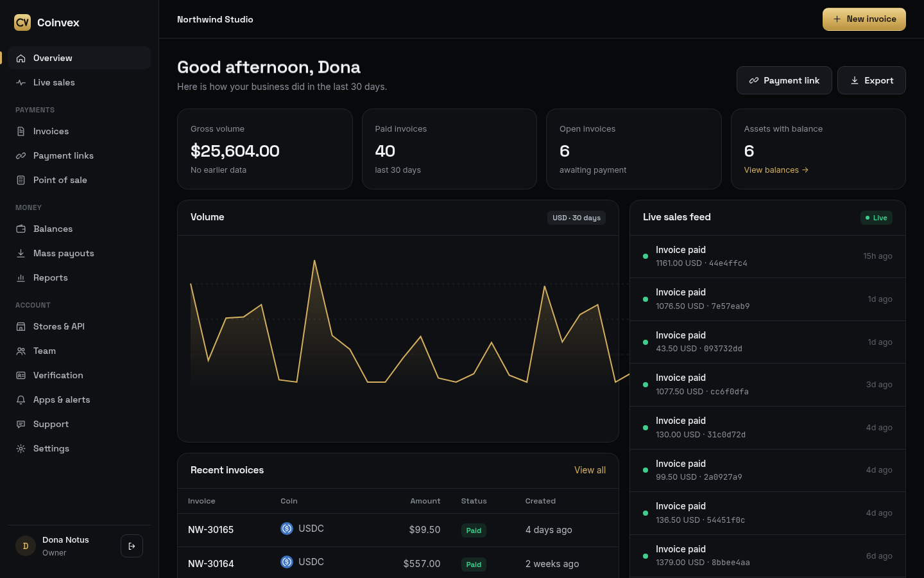Click the Payment links chain icon

(x=21, y=156)
